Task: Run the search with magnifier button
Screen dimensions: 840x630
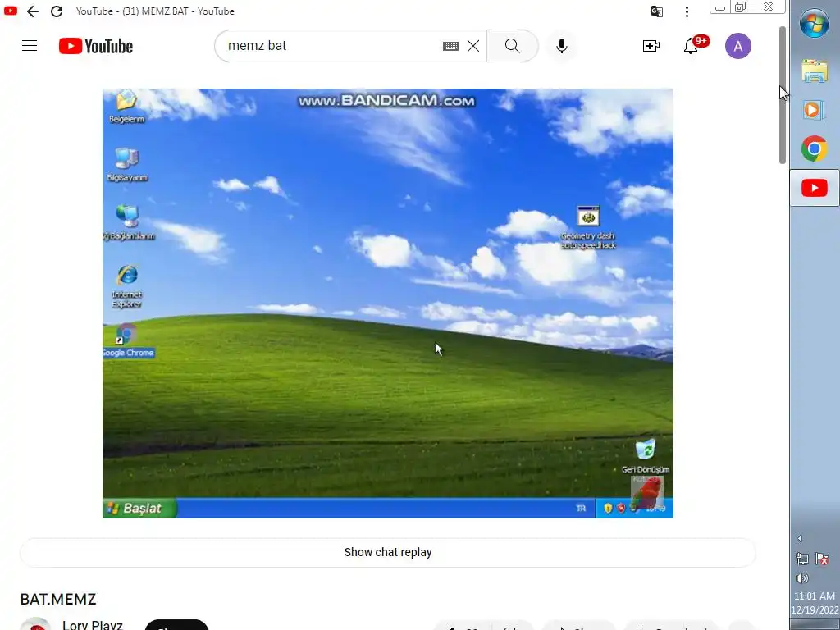Action: coord(512,46)
